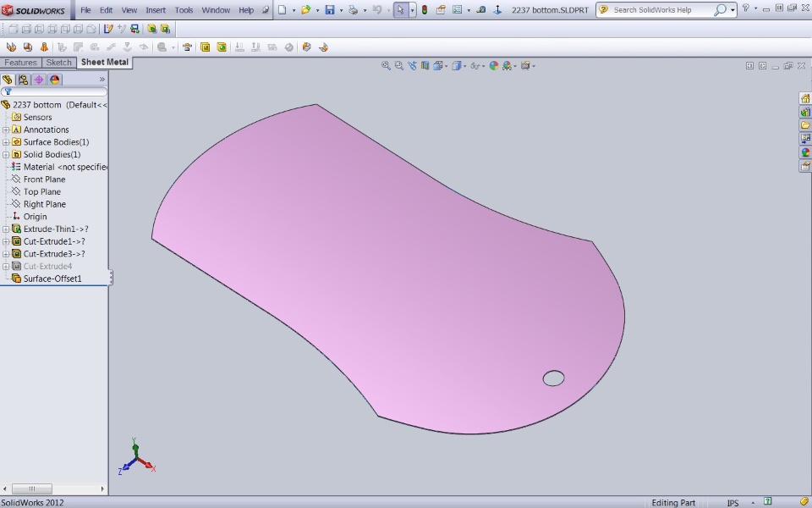Select Surface-Offset1 feature in tree
The image size is (812, 508).
47,279
